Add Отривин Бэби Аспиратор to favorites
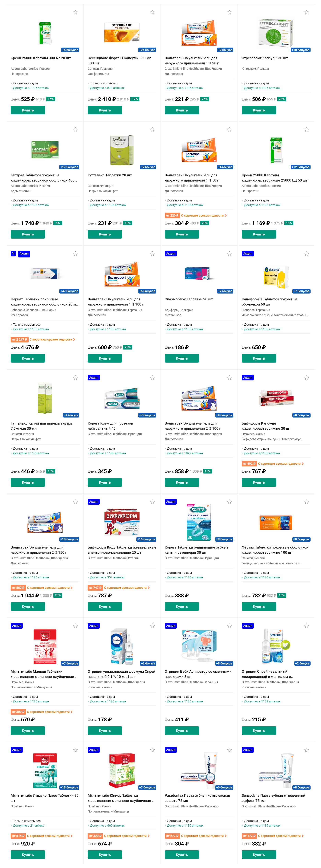 point(229,626)
